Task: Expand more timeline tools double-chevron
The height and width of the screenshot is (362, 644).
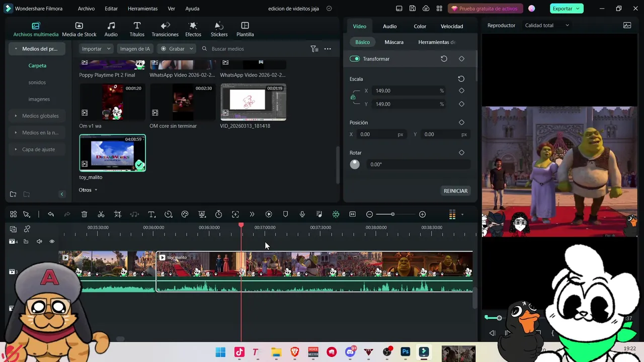Action: point(252,214)
